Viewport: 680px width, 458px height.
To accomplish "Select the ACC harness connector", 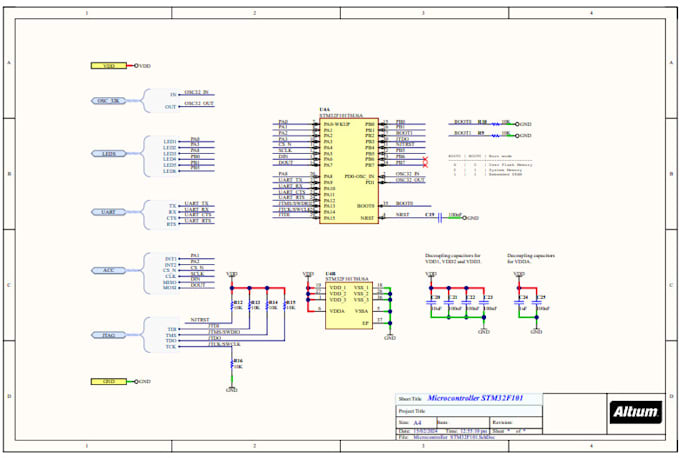I will pyautogui.click(x=109, y=270).
